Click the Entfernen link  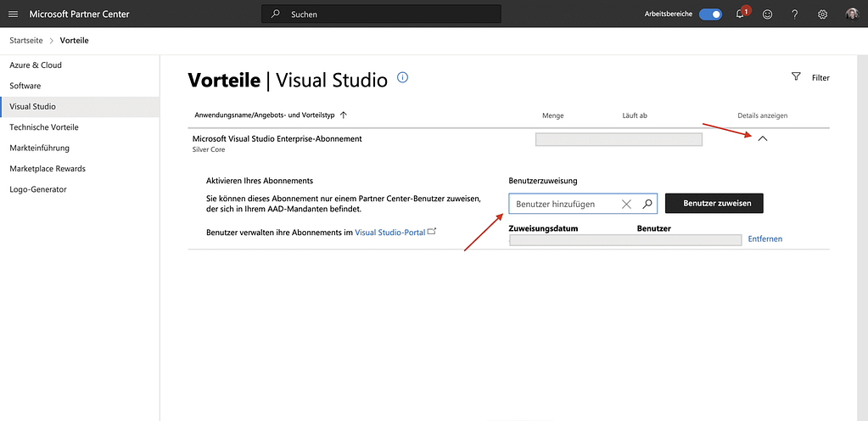[x=765, y=239]
